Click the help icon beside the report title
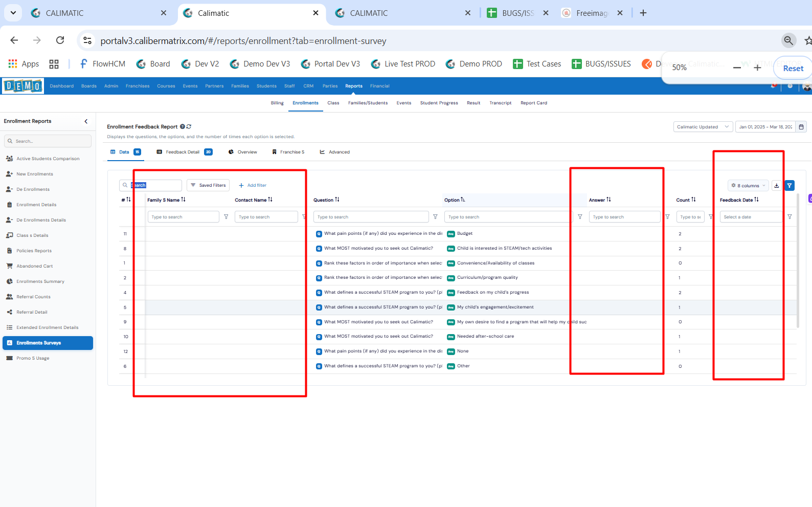Screen dimensions: 812x507 (x=183, y=127)
